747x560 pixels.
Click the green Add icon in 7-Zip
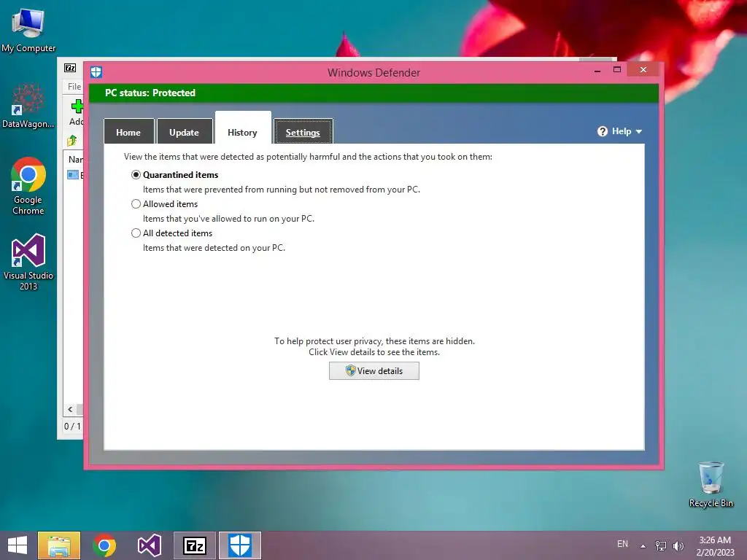click(x=77, y=106)
